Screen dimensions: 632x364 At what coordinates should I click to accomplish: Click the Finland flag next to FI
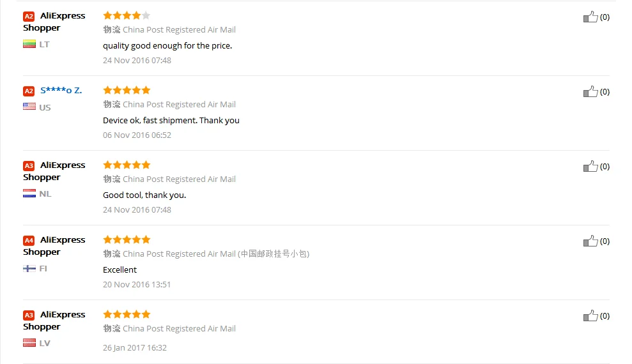[x=29, y=269]
